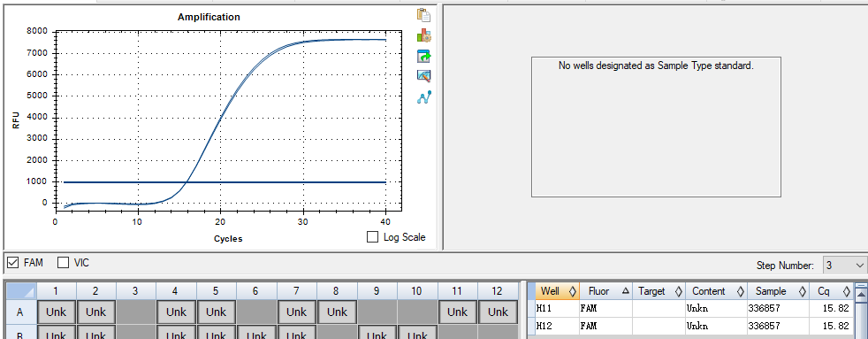The width and height of the screenshot is (868, 339).
Task: Click Unkn content in the H11 row
Action: [716, 309]
